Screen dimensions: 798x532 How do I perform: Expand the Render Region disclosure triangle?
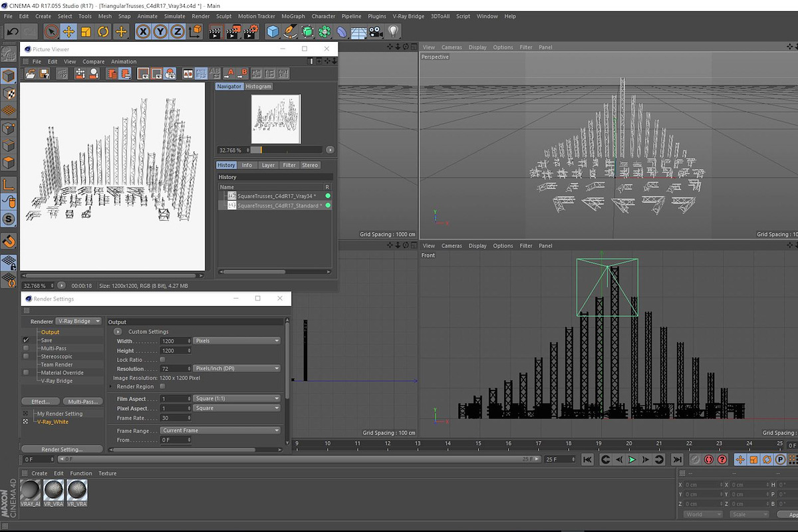tap(111, 386)
